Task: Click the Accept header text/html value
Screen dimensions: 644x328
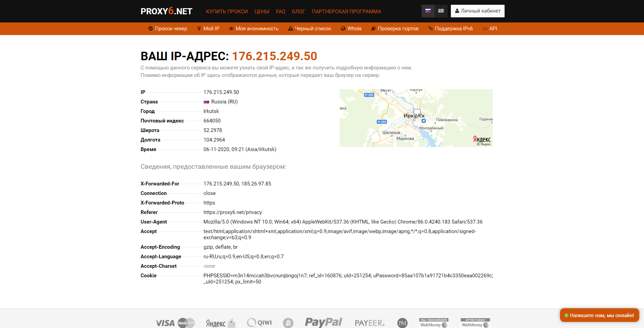Action: tap(340, 234)
